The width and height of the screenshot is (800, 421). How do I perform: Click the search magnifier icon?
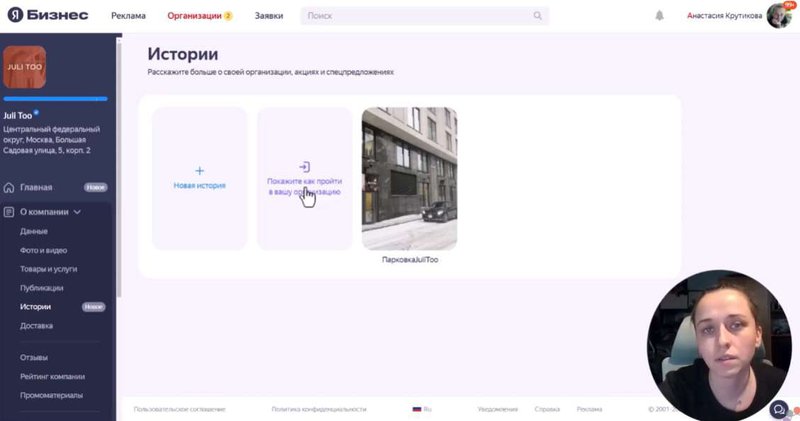click(537, 16)
